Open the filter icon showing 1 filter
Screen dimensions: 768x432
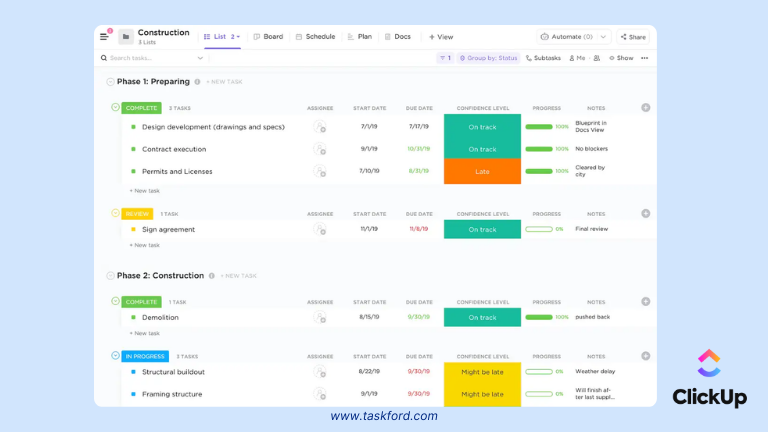click(444, 58)
